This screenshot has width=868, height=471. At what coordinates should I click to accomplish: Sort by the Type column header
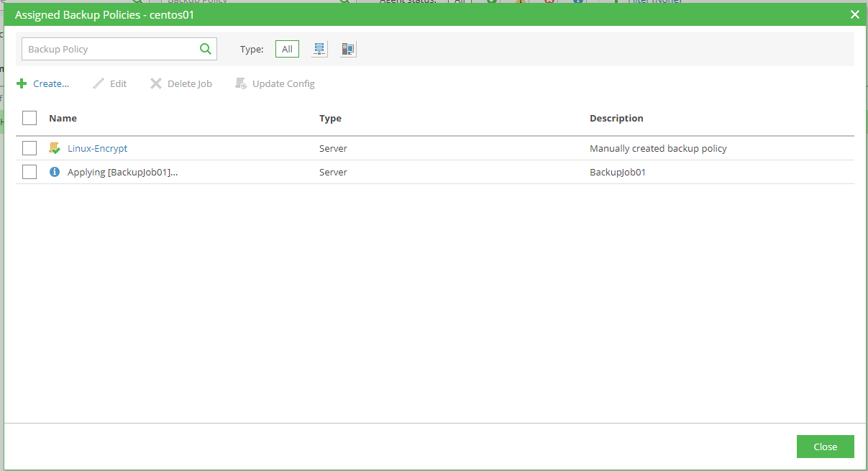[x=330, y=118]
